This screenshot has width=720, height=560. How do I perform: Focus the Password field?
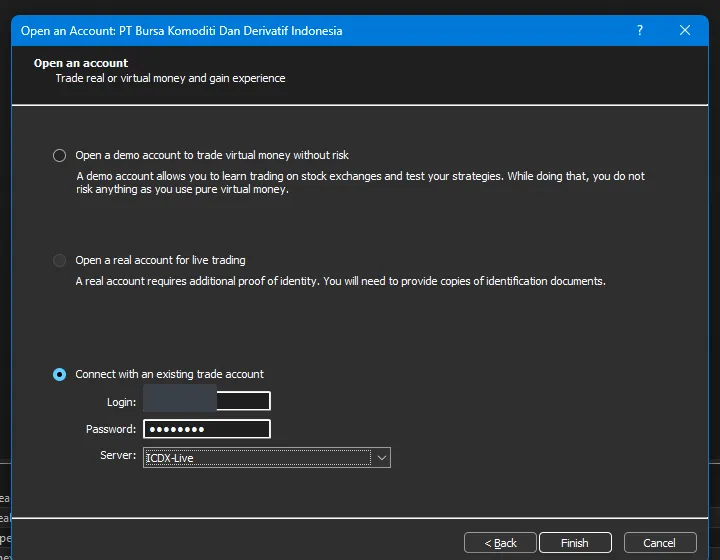pos(207,429)
